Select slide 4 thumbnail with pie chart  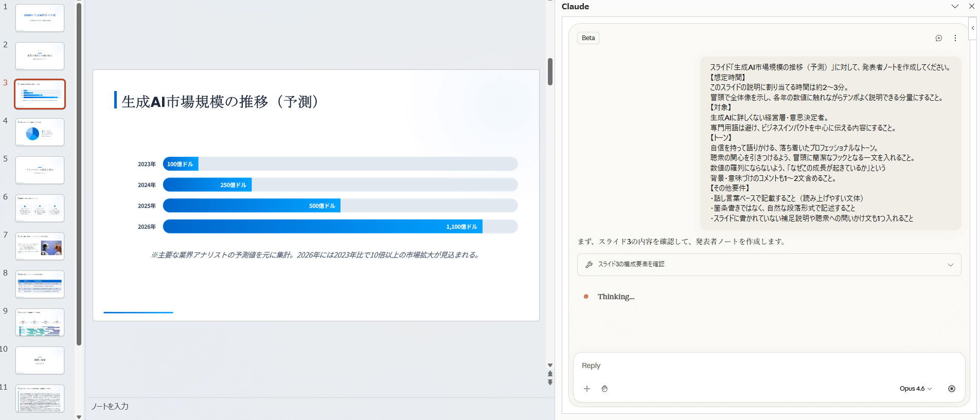(x=40, y=132)
